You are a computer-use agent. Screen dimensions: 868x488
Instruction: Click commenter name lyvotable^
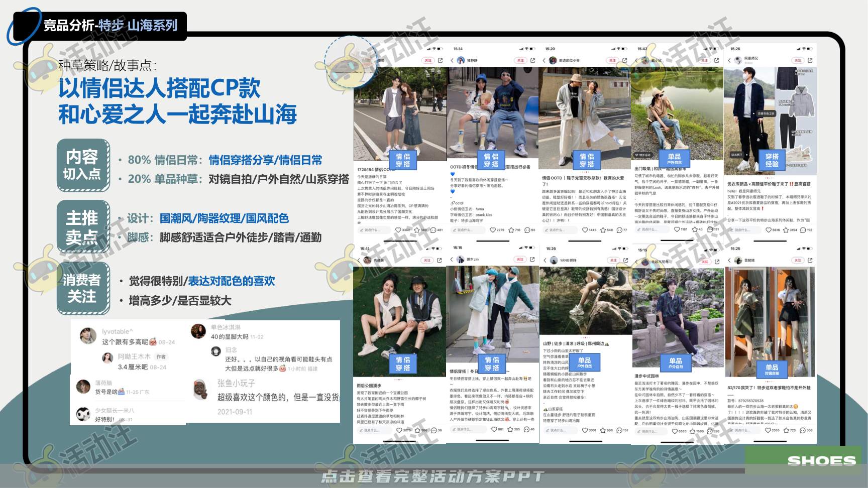[118, 331]
